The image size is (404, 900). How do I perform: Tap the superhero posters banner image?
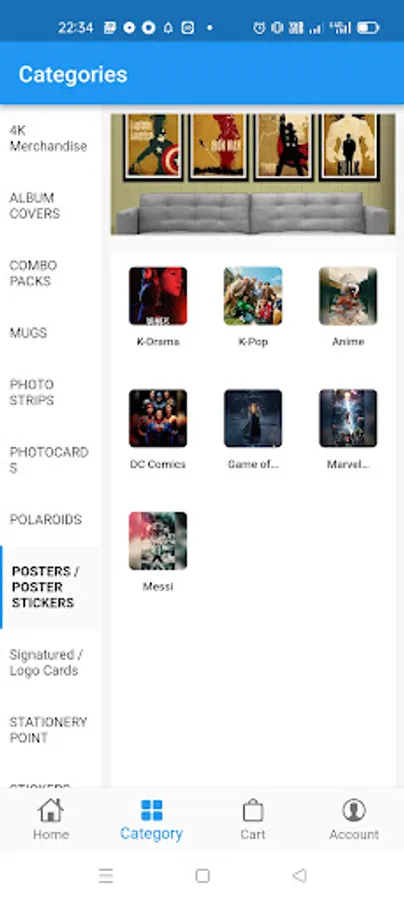click(253, 174)
